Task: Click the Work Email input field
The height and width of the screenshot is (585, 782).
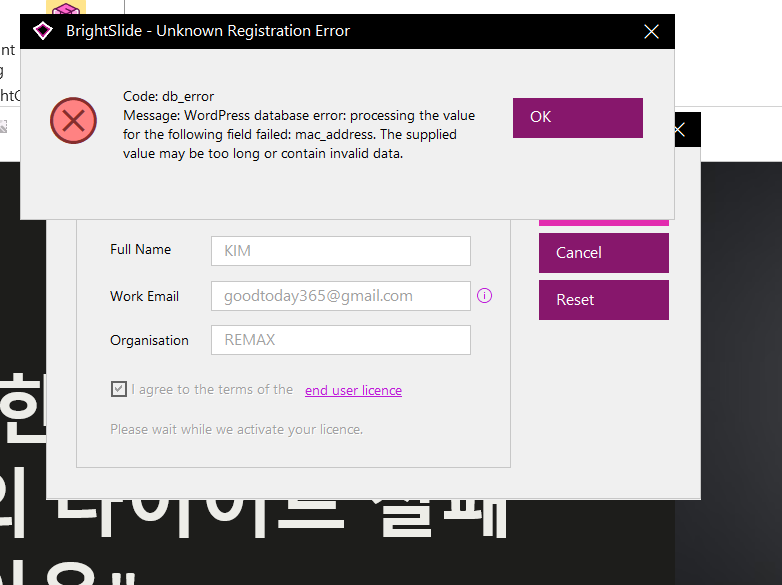Action: click(x=341, y=296)
